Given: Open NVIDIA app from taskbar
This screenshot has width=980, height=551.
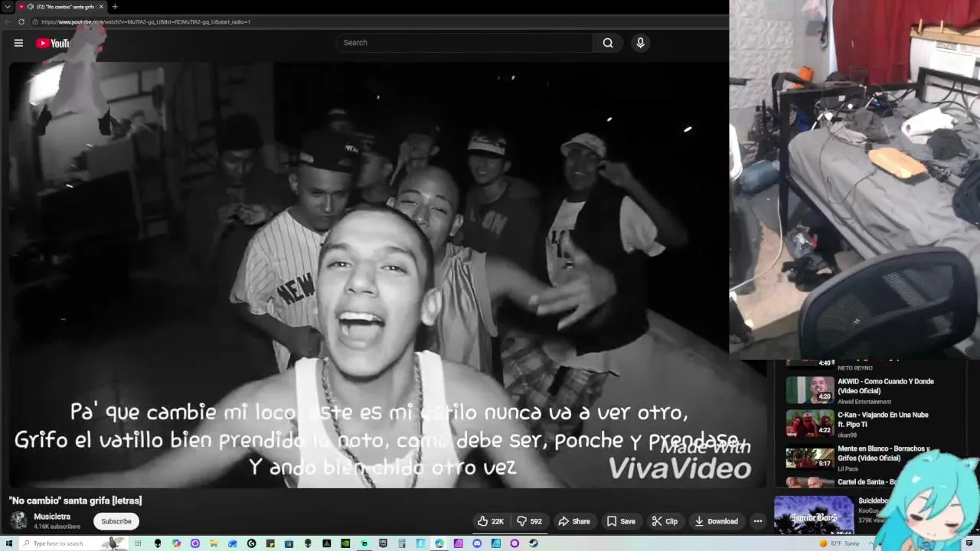Looking at the screenshot, I should coord(345,543).
